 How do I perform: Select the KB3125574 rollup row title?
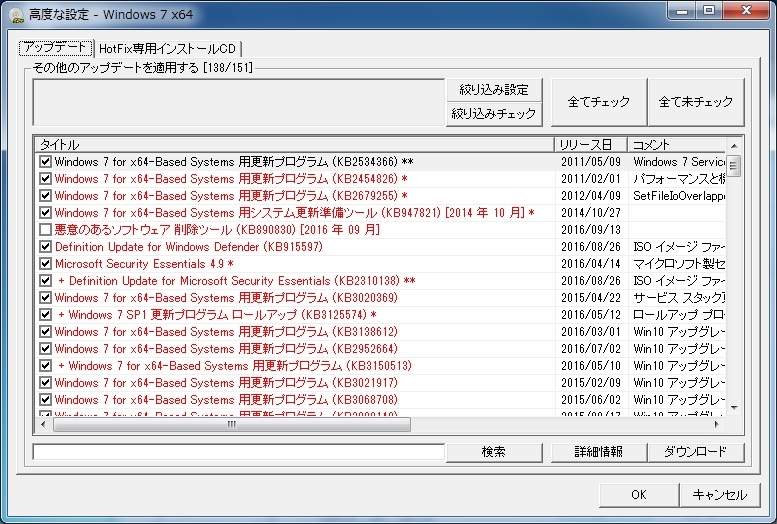click(218, 314)
